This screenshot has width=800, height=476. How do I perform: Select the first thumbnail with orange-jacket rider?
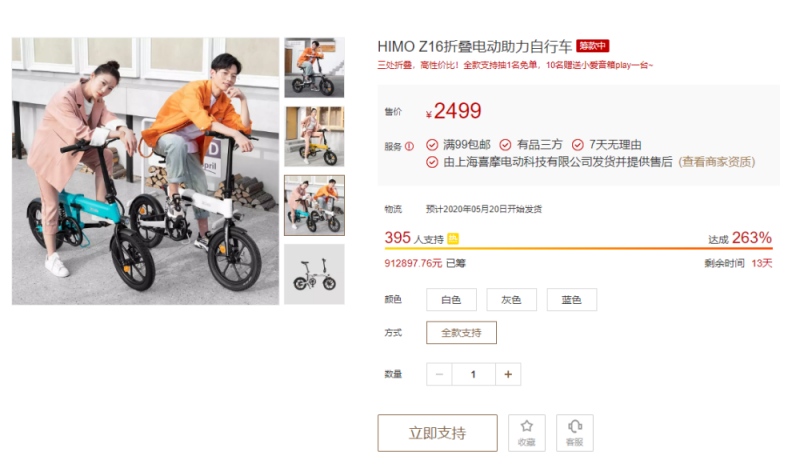coord(314,67)
